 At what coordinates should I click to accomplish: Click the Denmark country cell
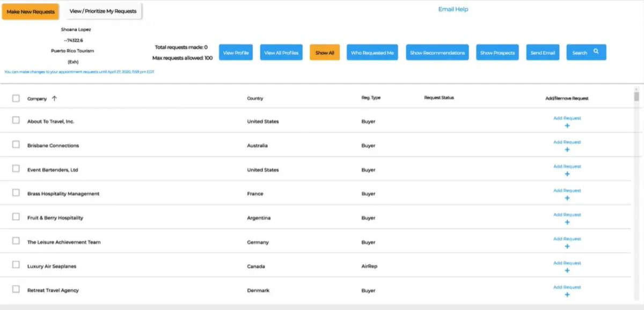[258, 291]
